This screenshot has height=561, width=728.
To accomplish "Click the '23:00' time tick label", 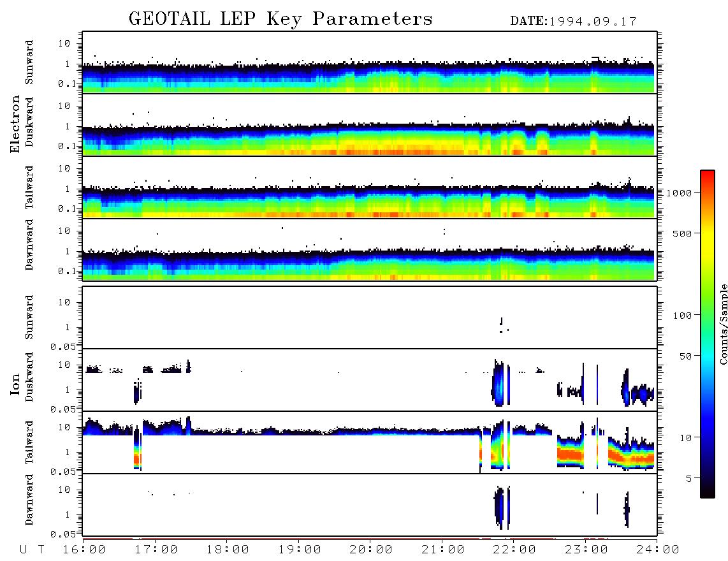I will 587,550.
